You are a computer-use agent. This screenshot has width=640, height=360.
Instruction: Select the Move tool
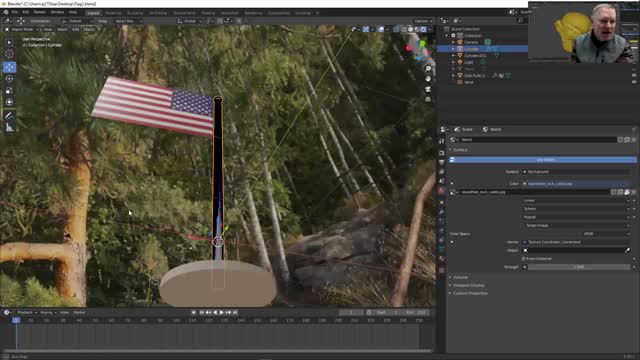(9, 67)
